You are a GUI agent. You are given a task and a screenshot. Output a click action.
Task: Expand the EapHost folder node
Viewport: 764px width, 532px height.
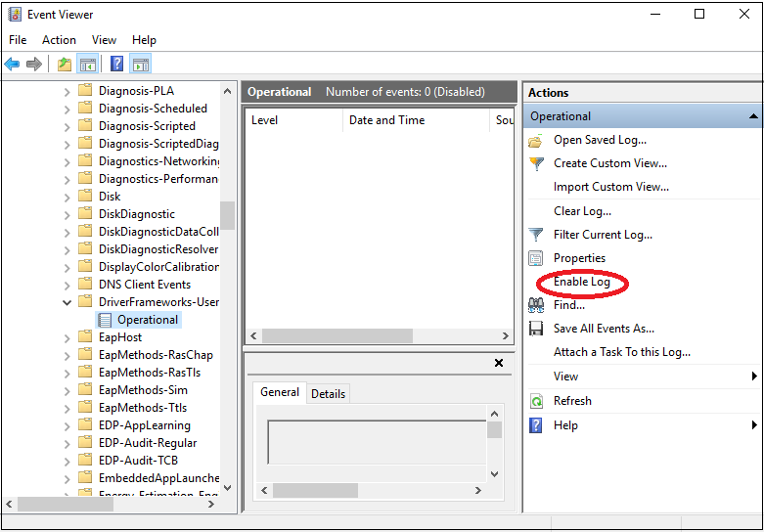(67, 337)
